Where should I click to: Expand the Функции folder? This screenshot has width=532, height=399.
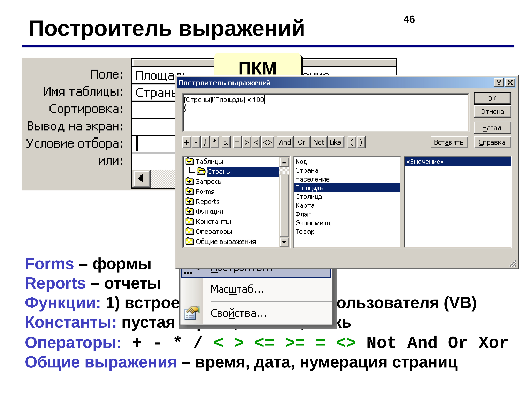190,211
